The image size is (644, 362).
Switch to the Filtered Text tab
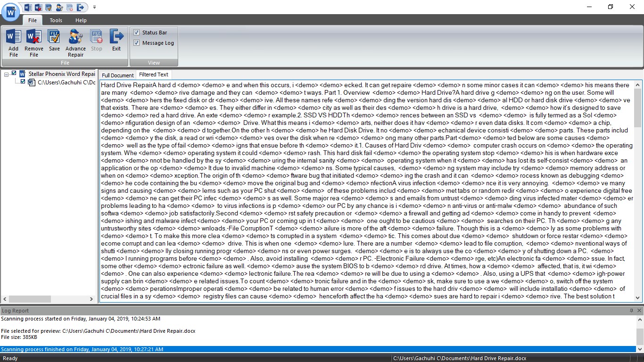point(154,74)
